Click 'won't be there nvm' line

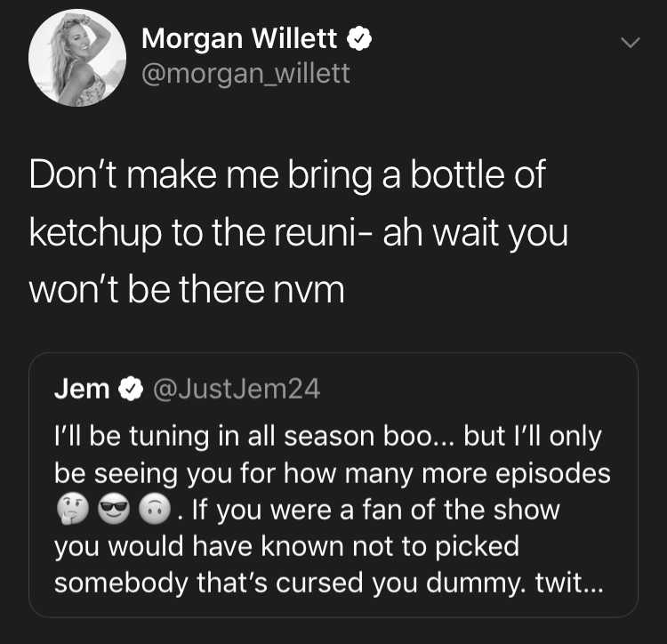point(187,289)
